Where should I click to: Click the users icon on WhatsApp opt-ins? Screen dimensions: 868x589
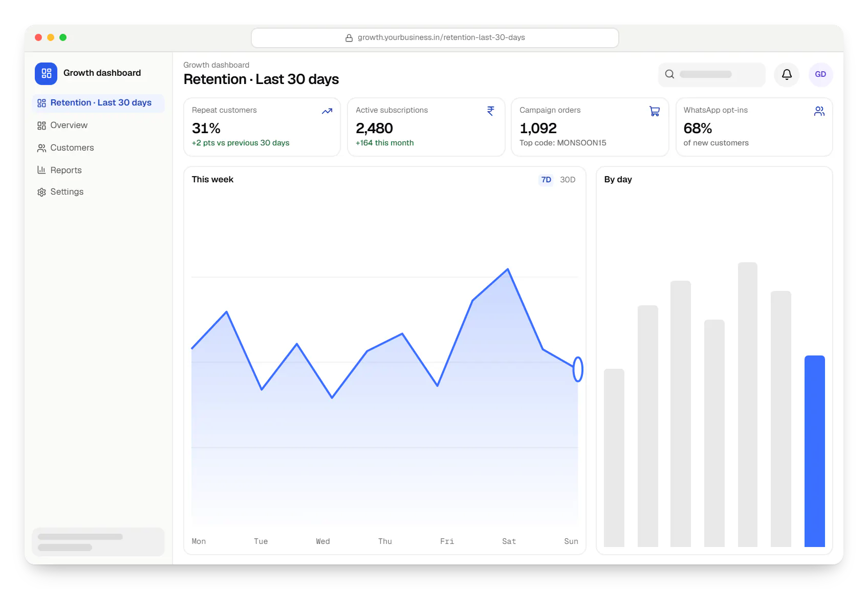click(819, 111)
